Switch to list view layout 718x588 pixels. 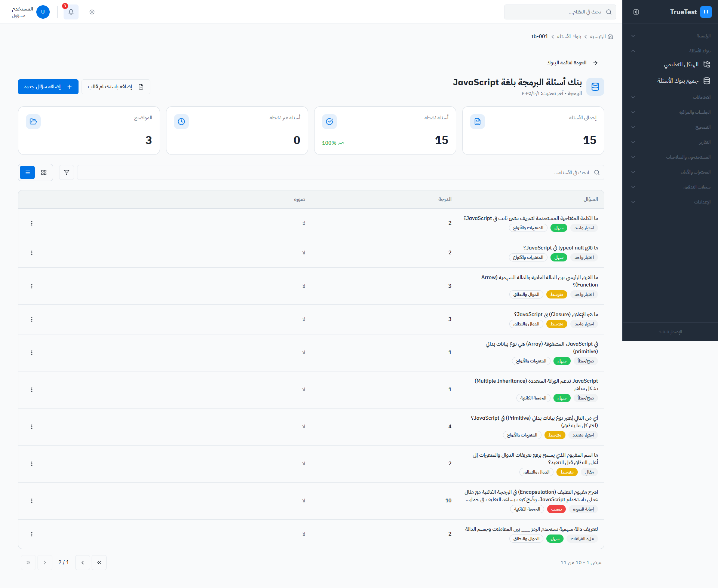tap(27, 172)
